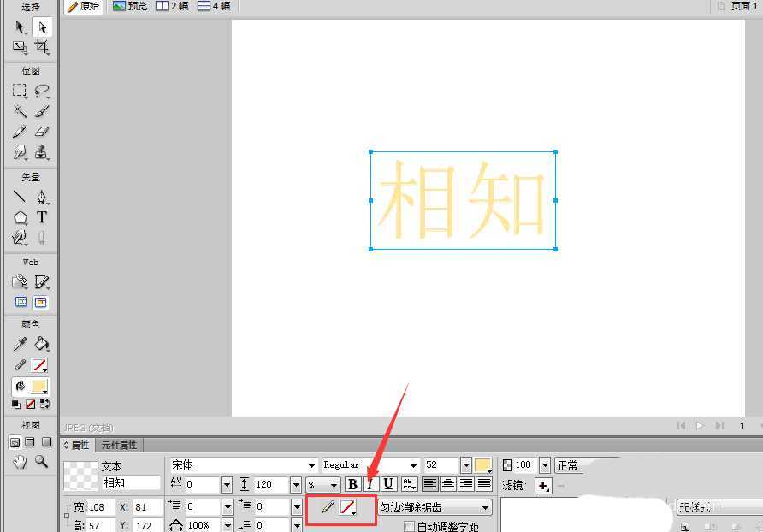Open the text fill color swatch
Viewport: 763px width, 532px height.
pos(482,464)
